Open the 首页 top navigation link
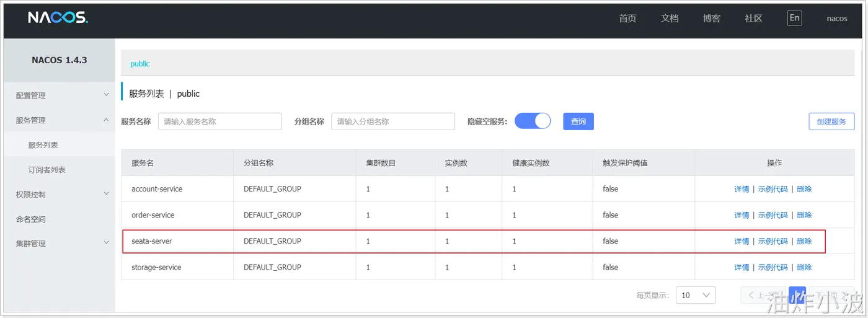Screen dimensions: 868x318 [x=627, y=19]
